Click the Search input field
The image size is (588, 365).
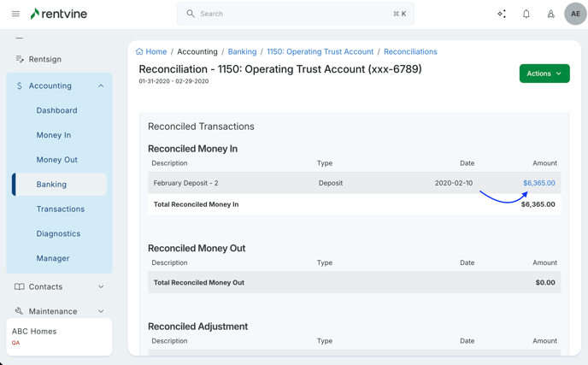pyautogui.click(x=295, y=14)
